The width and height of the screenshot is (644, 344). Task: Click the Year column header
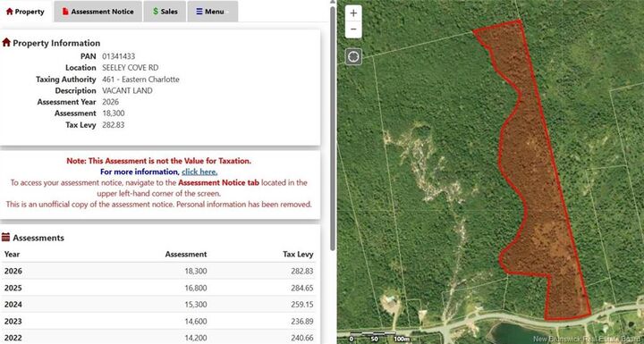pos(12,254)
